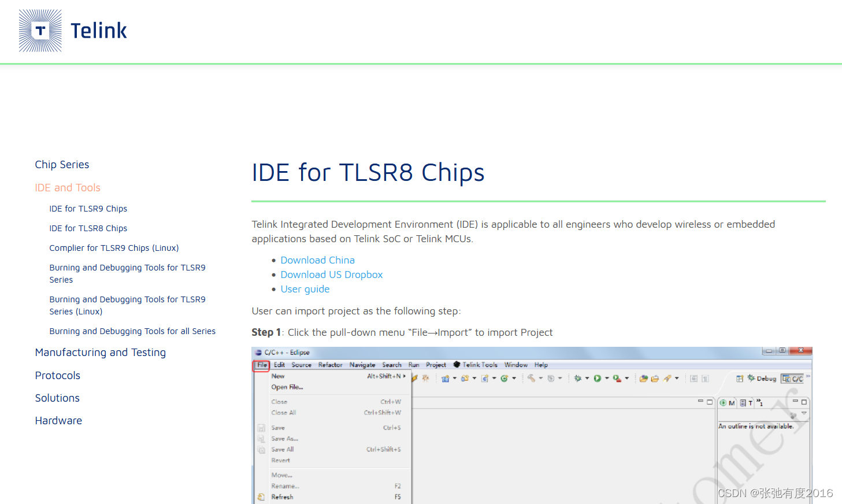
Task: Open Burning and Debugging Tools for TLSR9 Series (Linux)
Action: tap(127, 305)
